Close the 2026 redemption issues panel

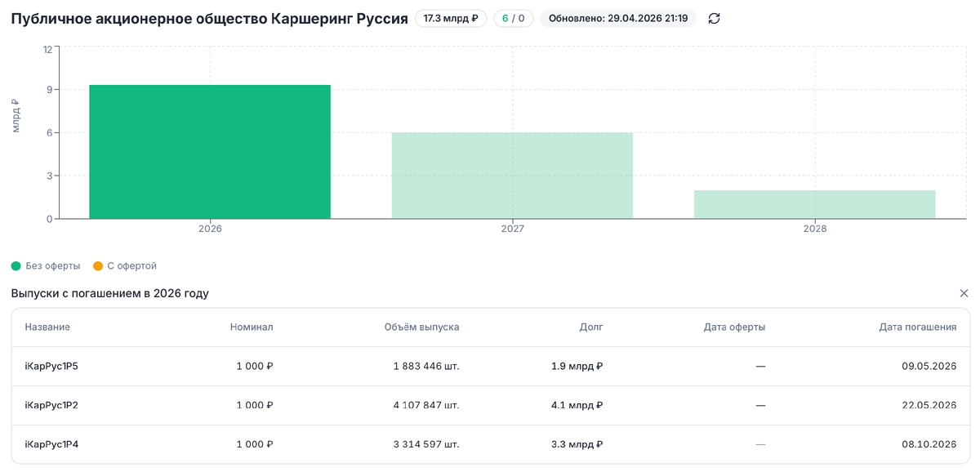[964, 293]
